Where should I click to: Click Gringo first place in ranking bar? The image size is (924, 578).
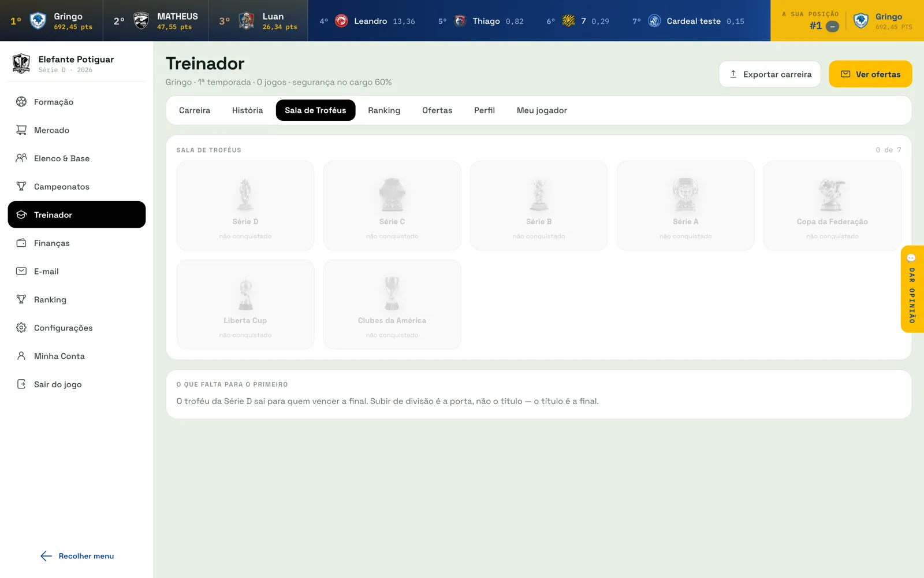pyautogui.click(x=51, y=21)
